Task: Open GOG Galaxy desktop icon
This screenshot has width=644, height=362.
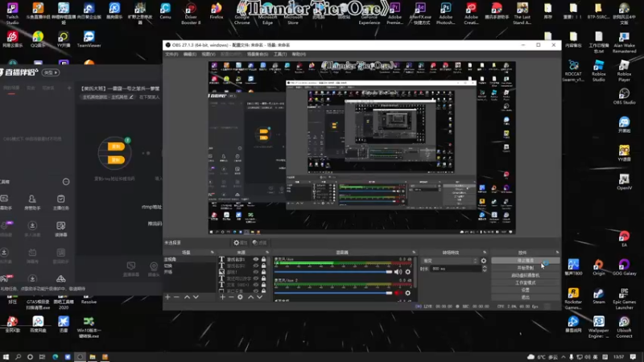Action: click(625, 267)
